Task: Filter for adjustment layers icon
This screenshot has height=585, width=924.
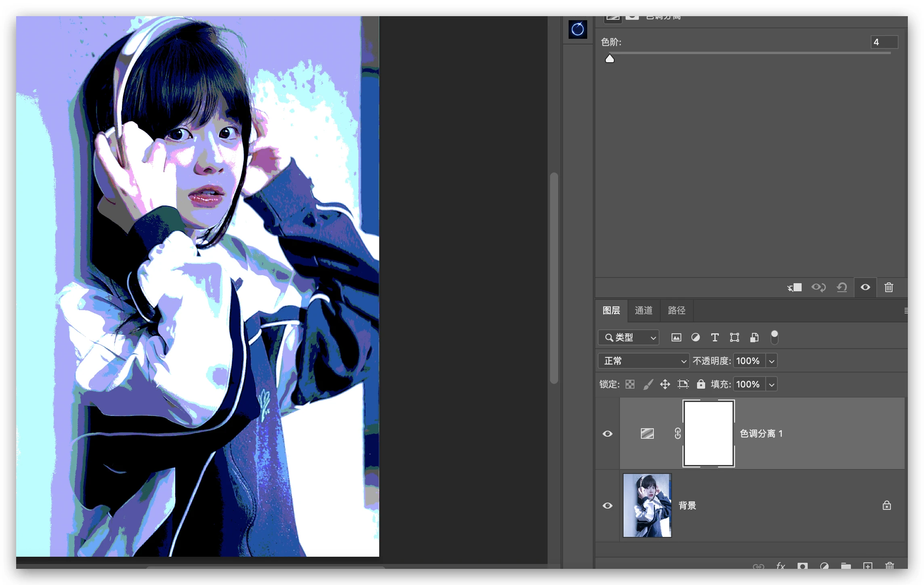Action: point(695,337)
